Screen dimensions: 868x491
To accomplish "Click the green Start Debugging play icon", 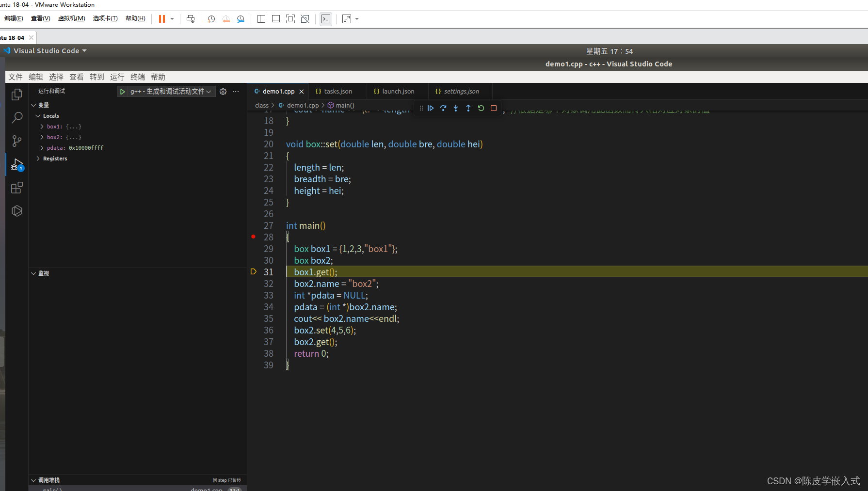I will pos(123,92).
